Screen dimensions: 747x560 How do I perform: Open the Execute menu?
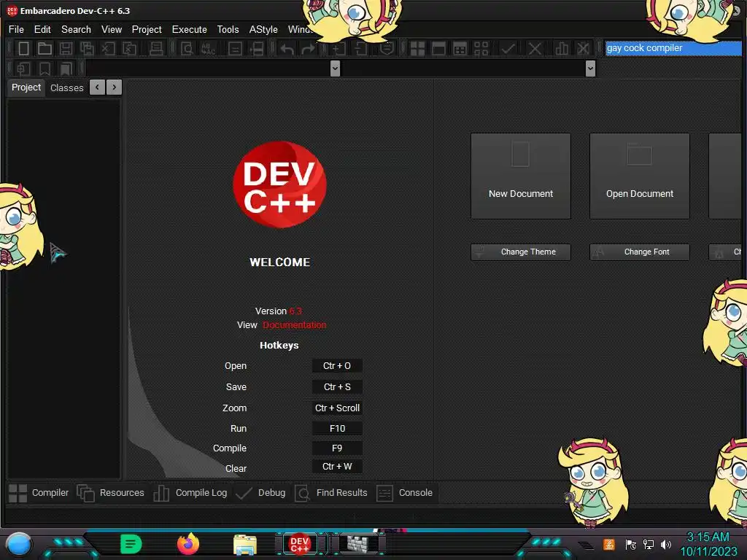click(189, 29)
